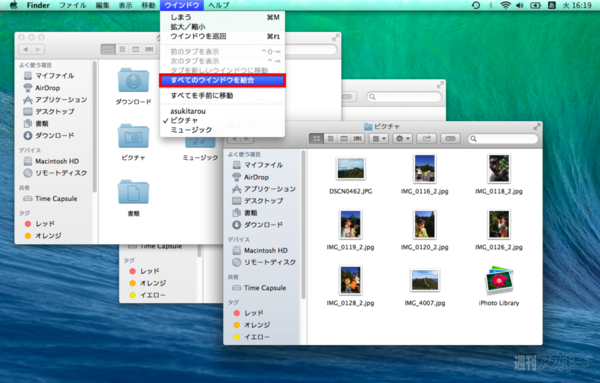This screenshot has height=383, width=600.
Task: Open arrange-by dropdown in ピクチャ window
Action: [378, 139]
